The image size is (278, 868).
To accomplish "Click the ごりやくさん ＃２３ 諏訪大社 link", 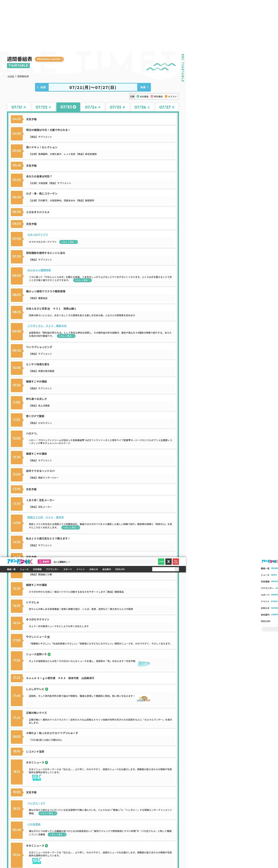I will [x=47, y=326].
